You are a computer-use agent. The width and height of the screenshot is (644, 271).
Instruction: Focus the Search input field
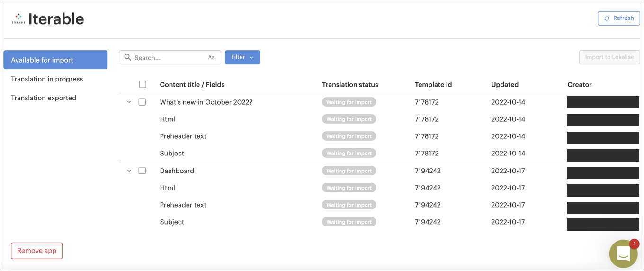(170, 57)
